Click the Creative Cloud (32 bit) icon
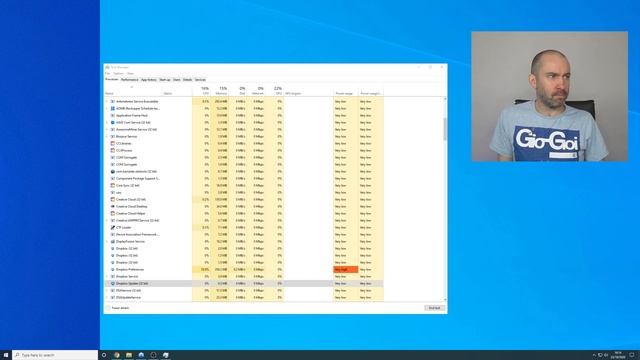Viewport: 640px width, 360px height. click(x=113, y=199)
